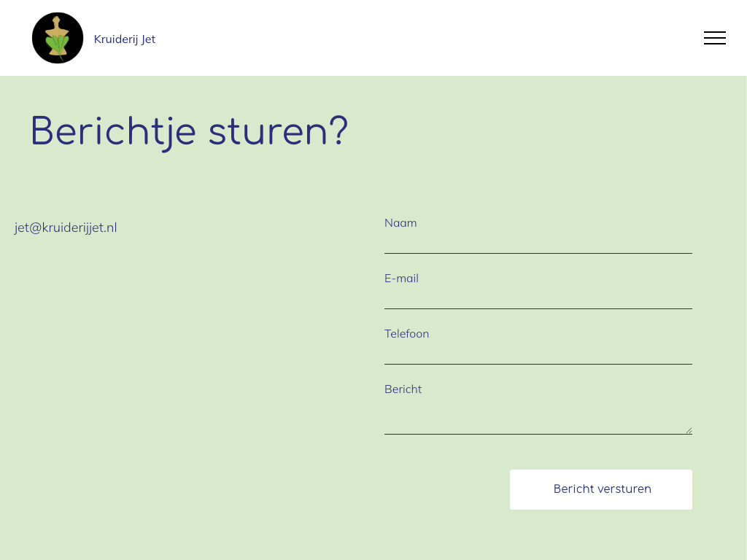Image resolution: width=747 pixels, height=560 pixels.
Task: Focus the Telefoon input field
Action: [x=538, y=354]
